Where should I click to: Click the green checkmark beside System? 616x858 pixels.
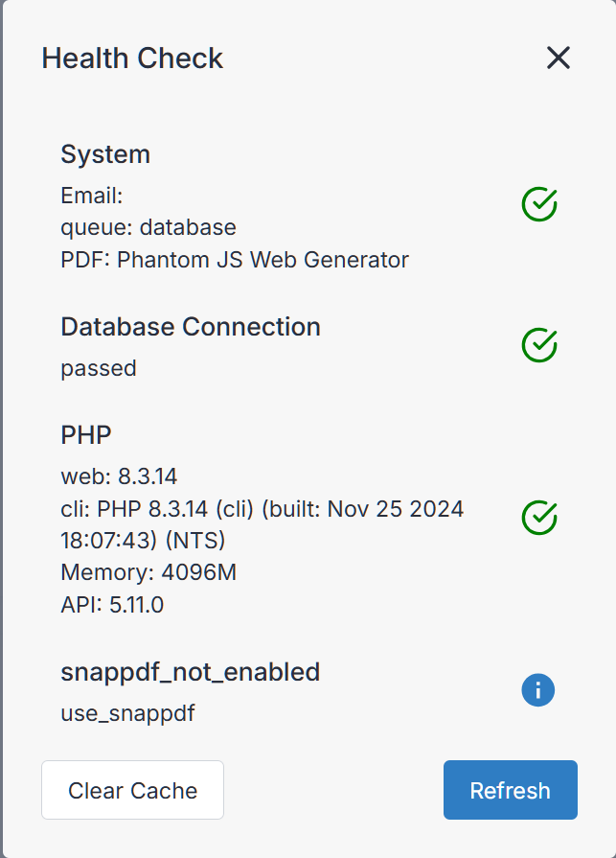(539, 204)
